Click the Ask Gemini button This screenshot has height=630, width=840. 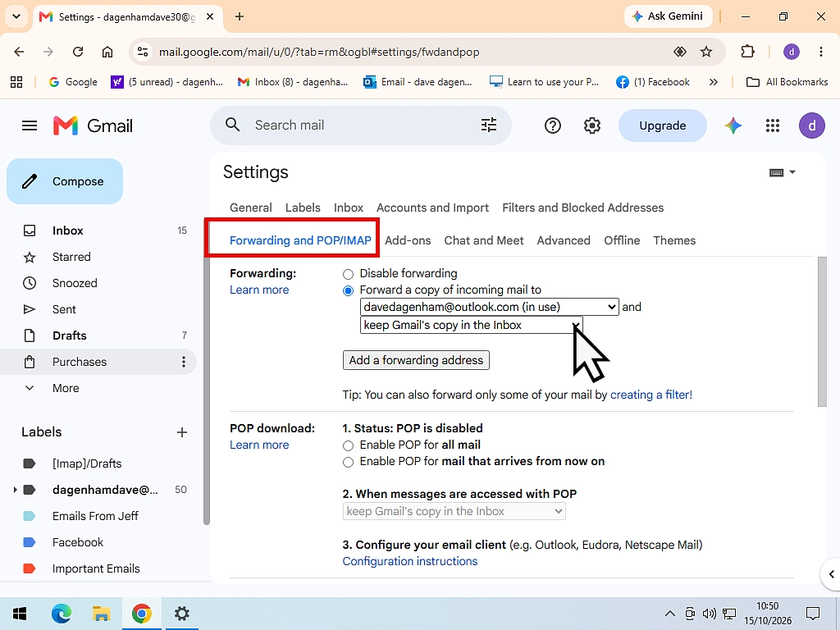click(x=668, y=16)
